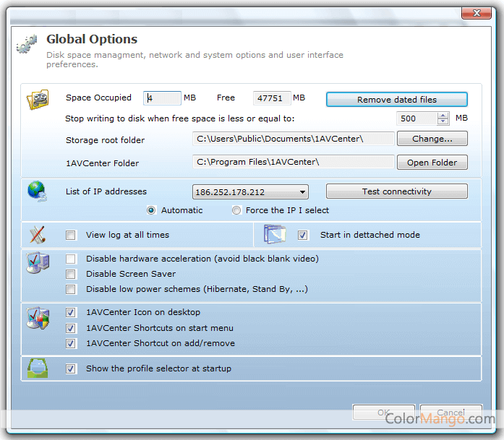Click the profile selector green icon
Screen dimensions: 504x440
point(38,368)
